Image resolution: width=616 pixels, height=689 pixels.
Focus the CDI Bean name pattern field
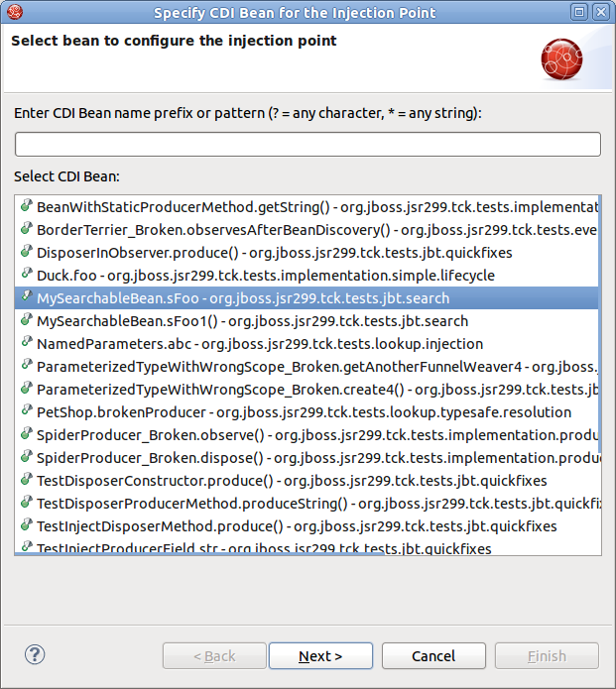click(x=308, y=145)
